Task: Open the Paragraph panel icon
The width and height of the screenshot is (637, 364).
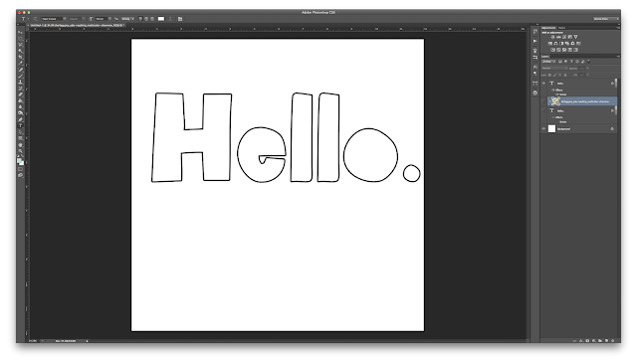Action: [535, 73]
